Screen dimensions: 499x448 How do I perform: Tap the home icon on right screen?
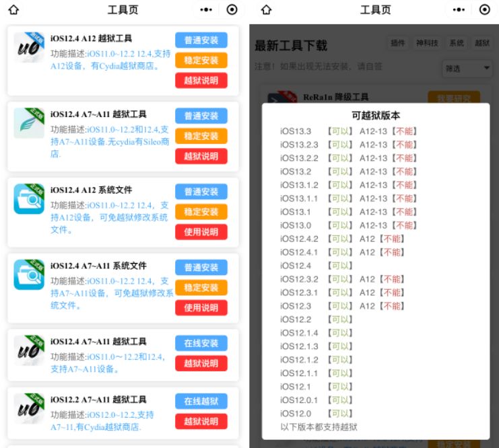267,10
